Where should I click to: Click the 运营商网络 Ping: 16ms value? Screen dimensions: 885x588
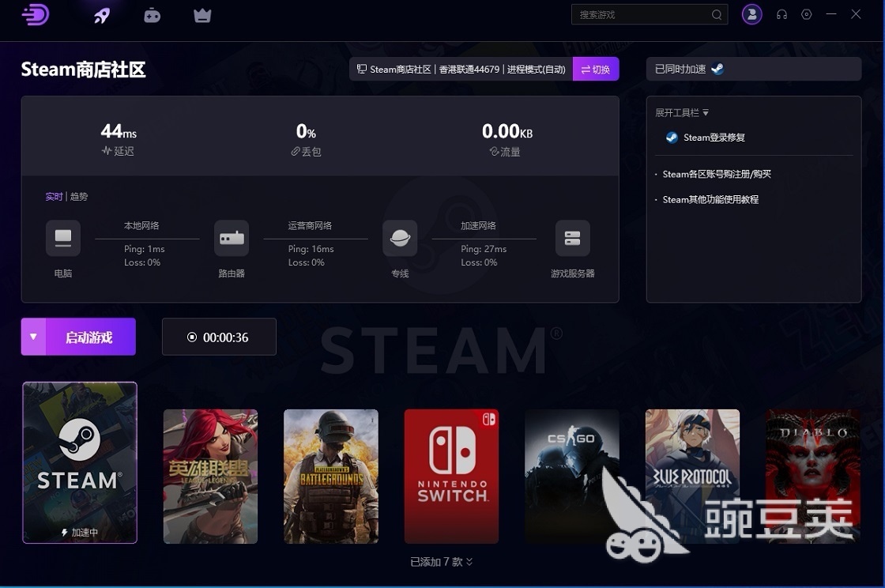(x=311, y=249)
